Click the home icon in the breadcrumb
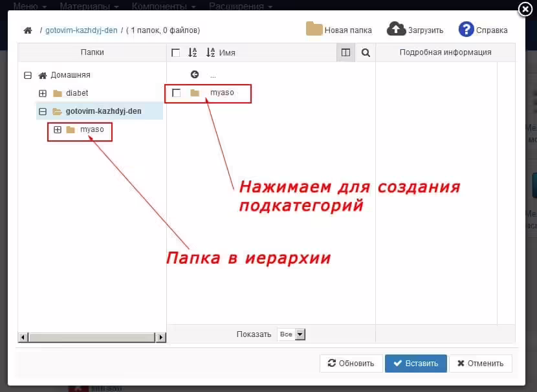 [28, 30]
